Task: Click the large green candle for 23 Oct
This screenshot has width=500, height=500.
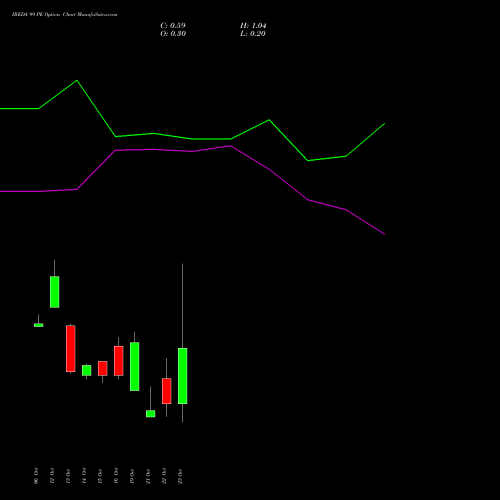Action: 183,376
